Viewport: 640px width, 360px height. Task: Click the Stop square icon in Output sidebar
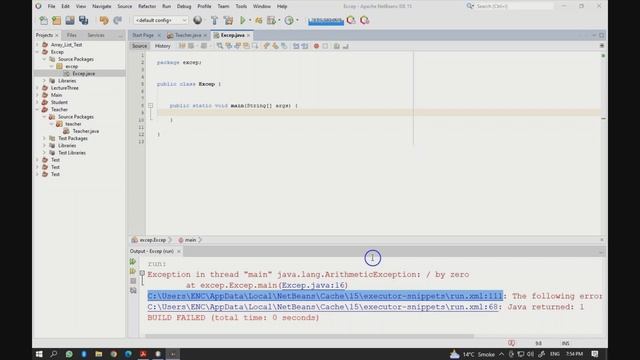point(133,281)
